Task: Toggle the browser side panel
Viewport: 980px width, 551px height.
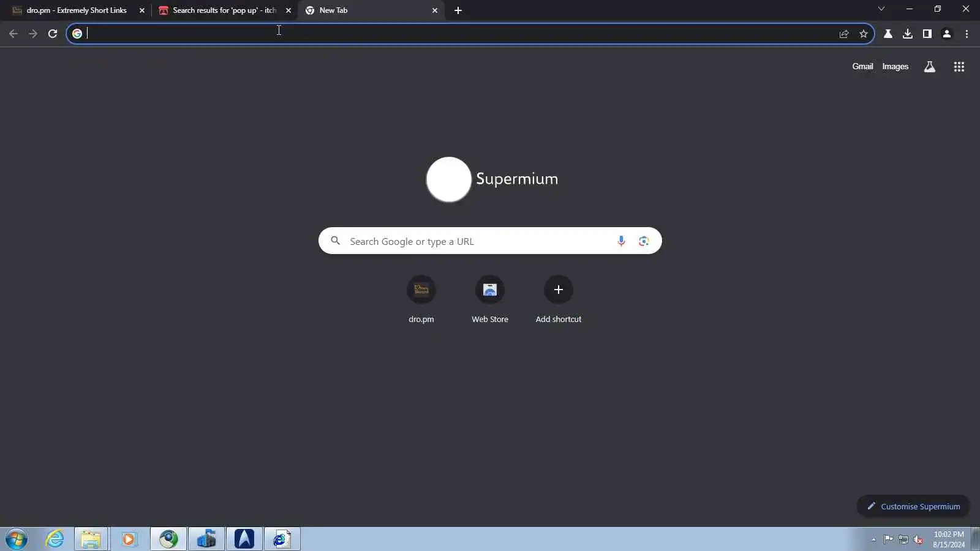Action: pyautogui.click(x=927, y=34)
